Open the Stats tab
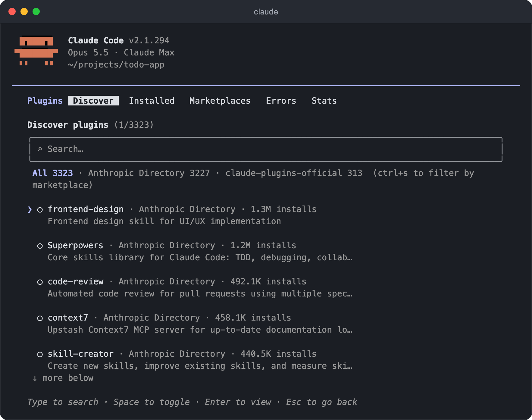The image size is (532, 420). (x=324, y=101)
